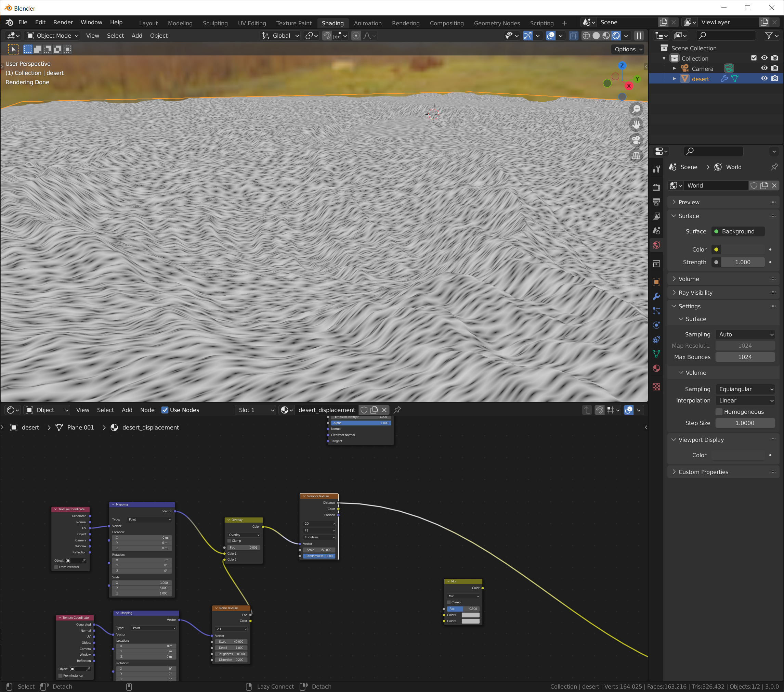
Task: Open Render properties tab icon
Action: (656, 187)
